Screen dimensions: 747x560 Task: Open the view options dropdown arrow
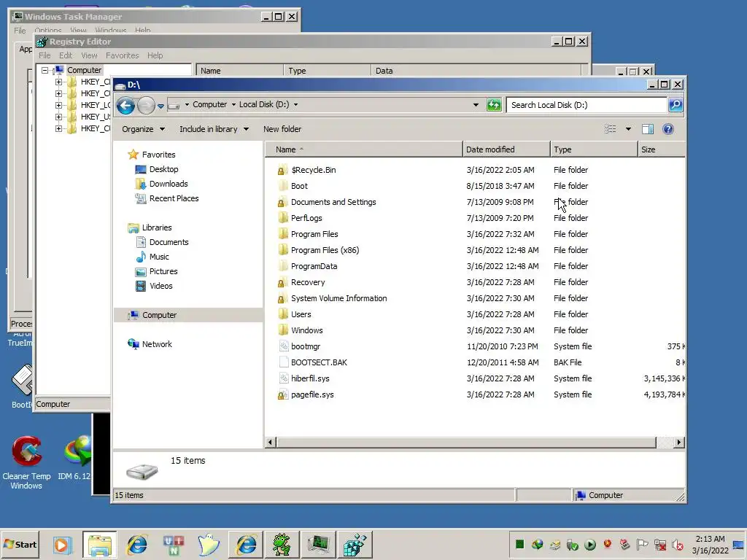[x=628, y=129]
